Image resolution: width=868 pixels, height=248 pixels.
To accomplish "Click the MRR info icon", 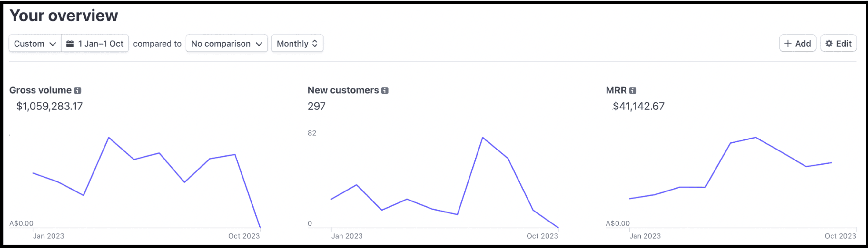I will 633,90.
